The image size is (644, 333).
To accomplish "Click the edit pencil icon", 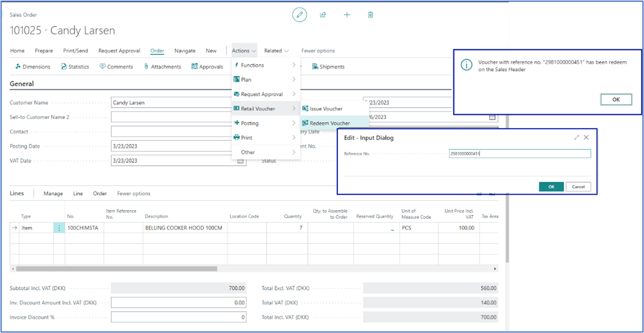I will [x=299, y=15].
